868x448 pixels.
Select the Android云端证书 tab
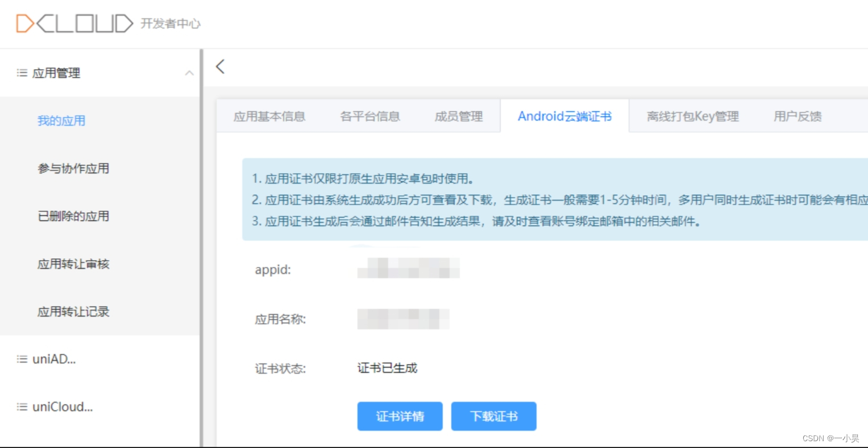click(x=564, y=116)
